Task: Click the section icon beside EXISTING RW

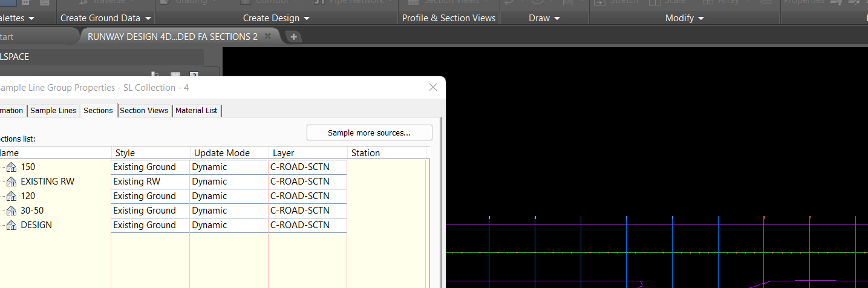Action: 11,182
